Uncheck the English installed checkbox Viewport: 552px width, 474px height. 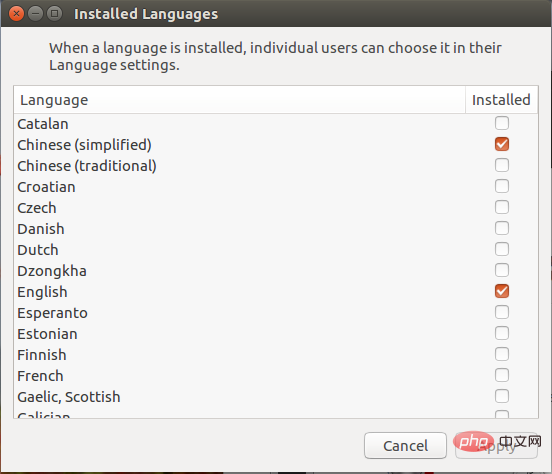click(502, 291)
